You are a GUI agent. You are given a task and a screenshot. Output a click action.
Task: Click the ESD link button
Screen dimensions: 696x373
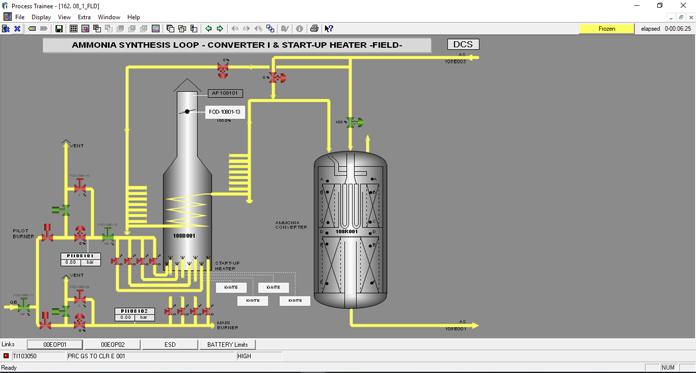pos(170,345)
